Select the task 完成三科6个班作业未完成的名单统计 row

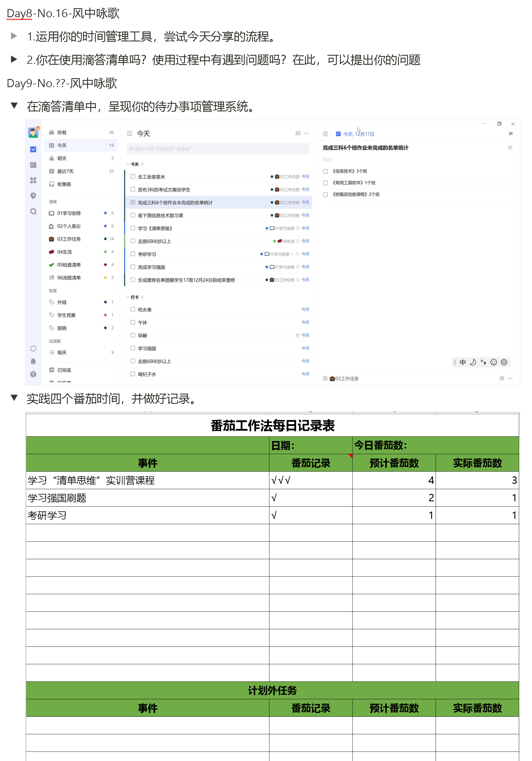pyautogui.click(x=218, y=203)
